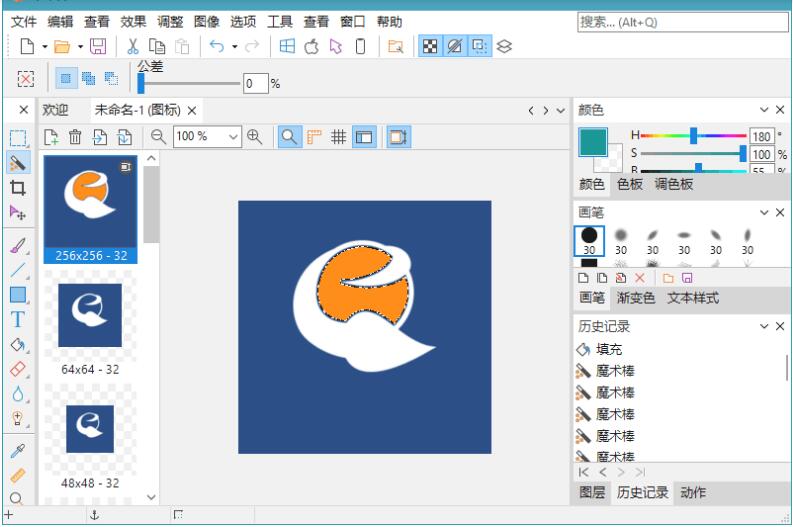The height and width of the screenshot is (527, 793).
Task: Select the Eyedropper color picker tool
Action: click(x=18, y=450)
